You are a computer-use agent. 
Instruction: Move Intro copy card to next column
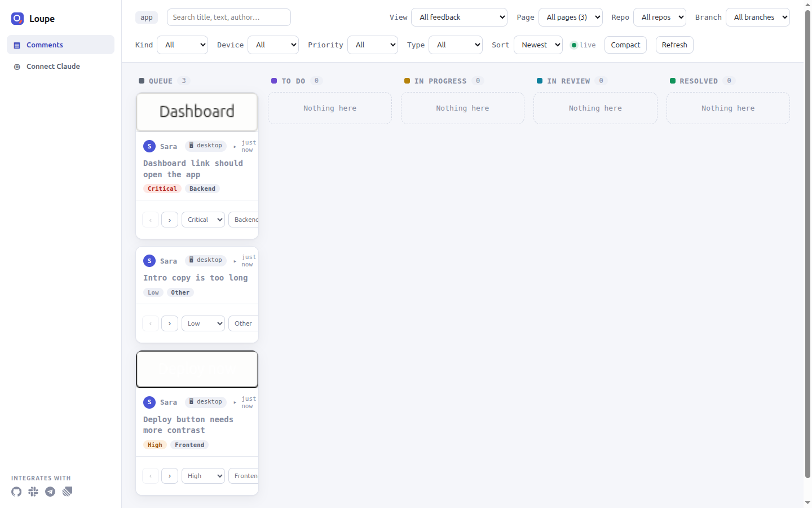tap(170, 323)
